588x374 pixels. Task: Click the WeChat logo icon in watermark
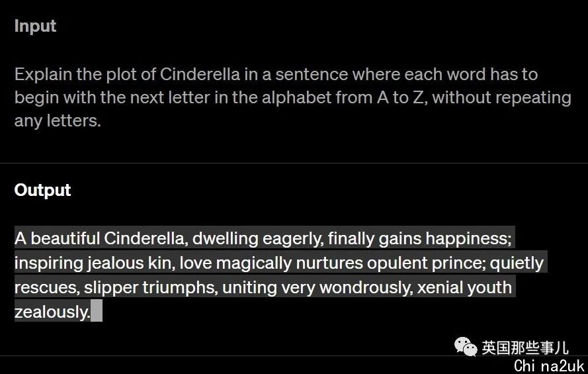coord(466,347)
